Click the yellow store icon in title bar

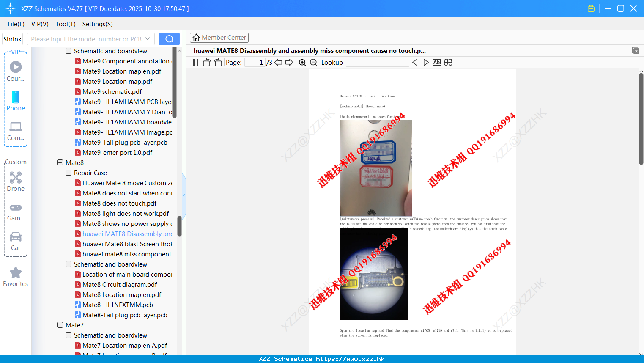591,8
